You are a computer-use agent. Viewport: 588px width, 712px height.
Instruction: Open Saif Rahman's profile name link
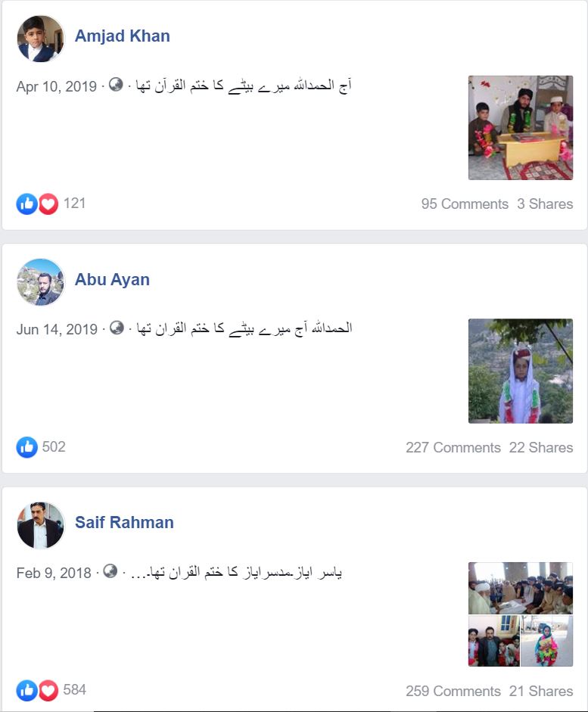[x=124, y=523]
